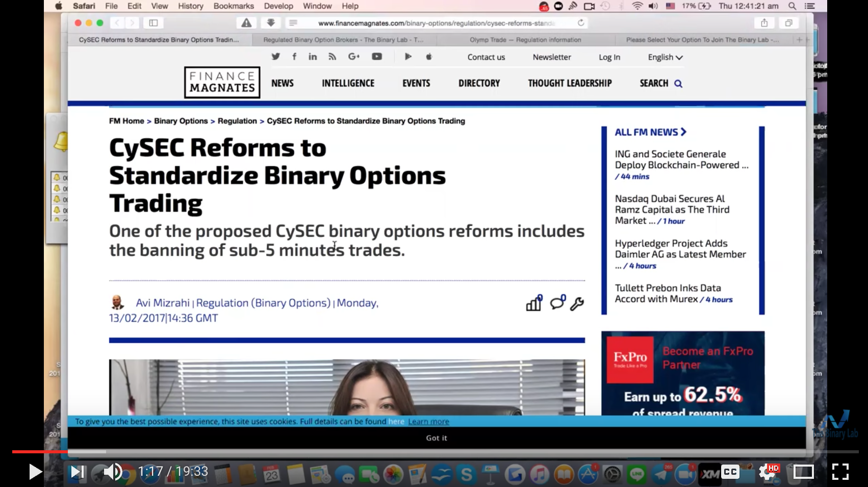This screenshot has width=868, height=487.
Task: Go forward in Safari history
Action: click(x=132, y=22)
